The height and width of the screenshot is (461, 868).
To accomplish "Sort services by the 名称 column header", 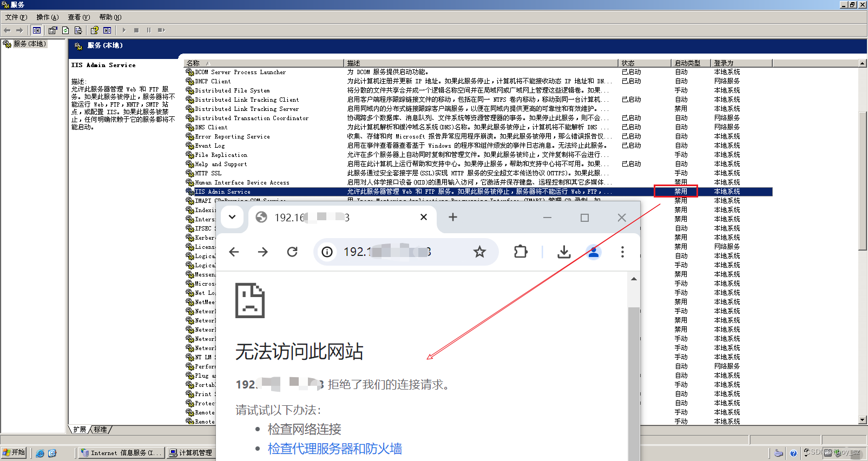I will pos(264,63).
